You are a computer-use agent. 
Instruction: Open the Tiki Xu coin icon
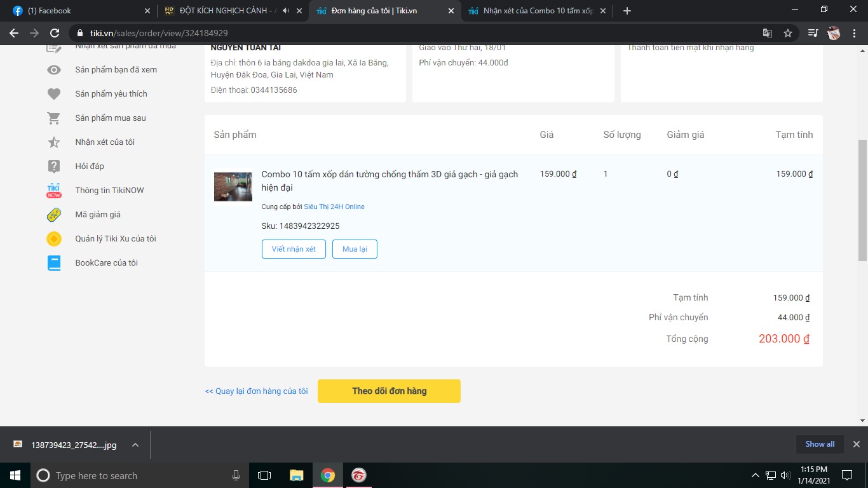point(54,239)
